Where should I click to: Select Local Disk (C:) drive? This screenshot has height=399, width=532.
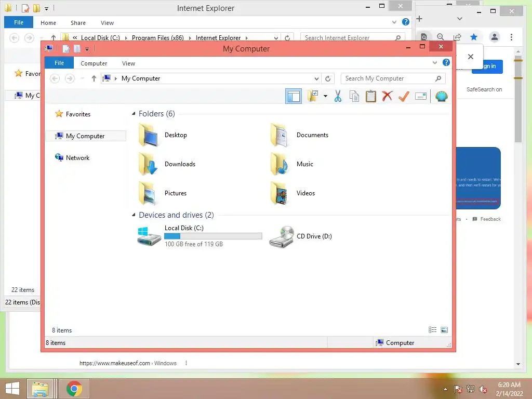click(199, 236)
